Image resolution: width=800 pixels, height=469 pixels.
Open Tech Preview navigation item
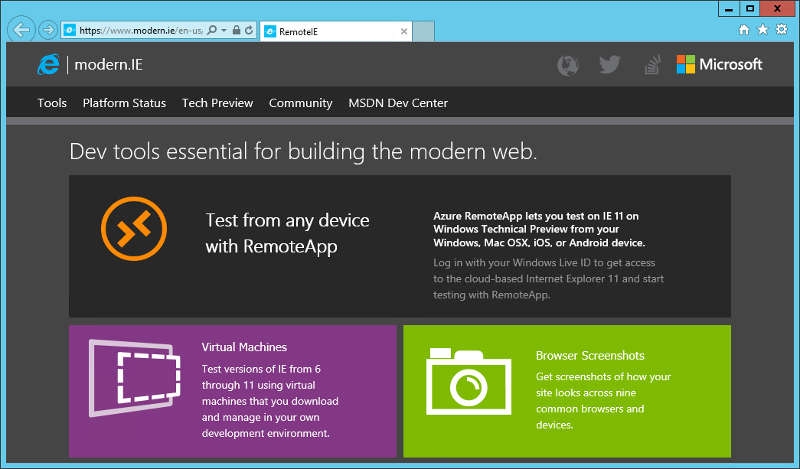(x=217, y=103)
